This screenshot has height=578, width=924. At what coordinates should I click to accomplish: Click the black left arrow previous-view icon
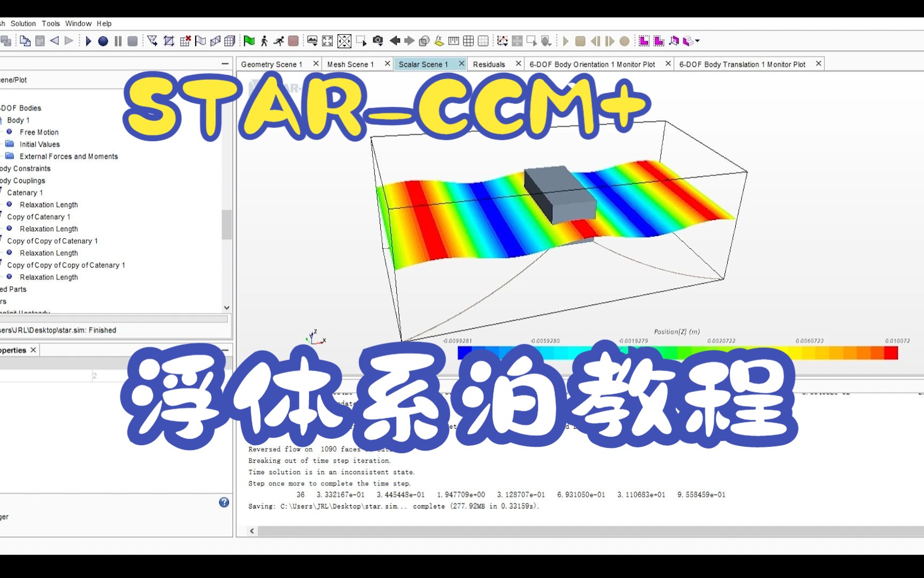click(x=395, y=41)
